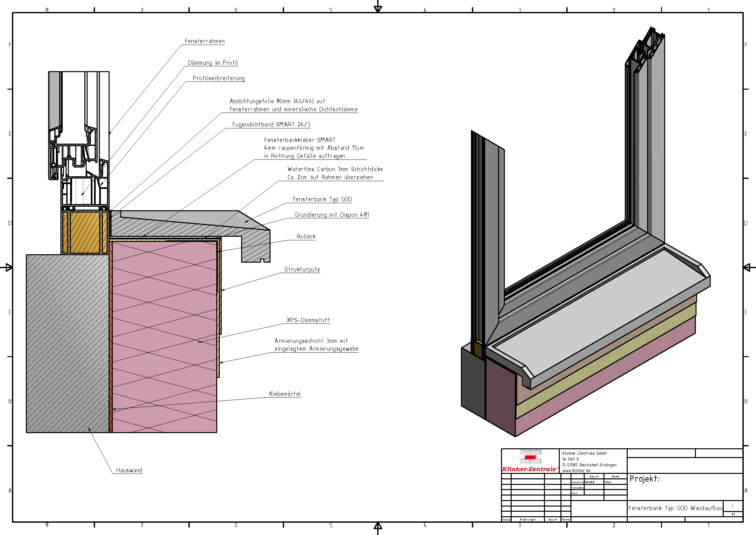Click the hatched Hauswand block in section view
This screenshot has width=756, height=535.
tap(68, 344)
